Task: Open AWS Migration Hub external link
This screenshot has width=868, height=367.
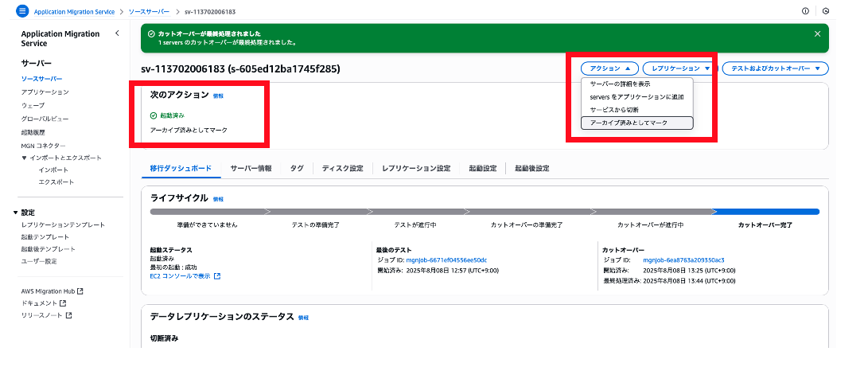Action: 52,291
